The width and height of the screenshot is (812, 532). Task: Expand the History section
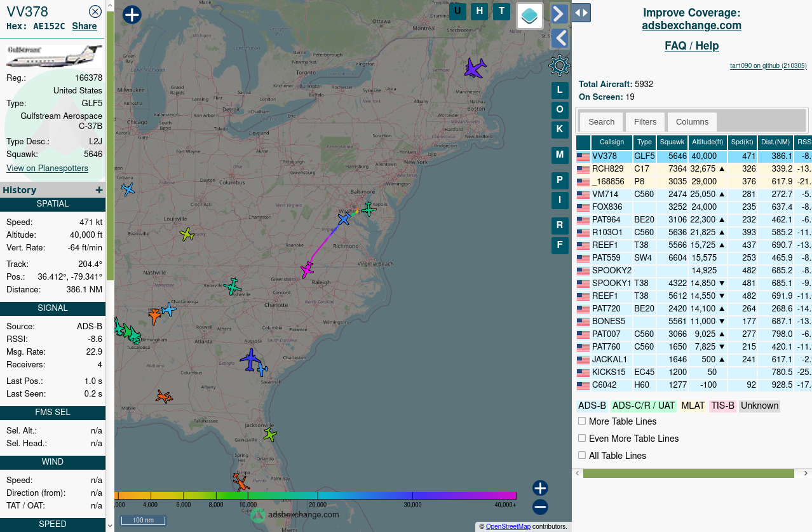click(x=99, y=190)
